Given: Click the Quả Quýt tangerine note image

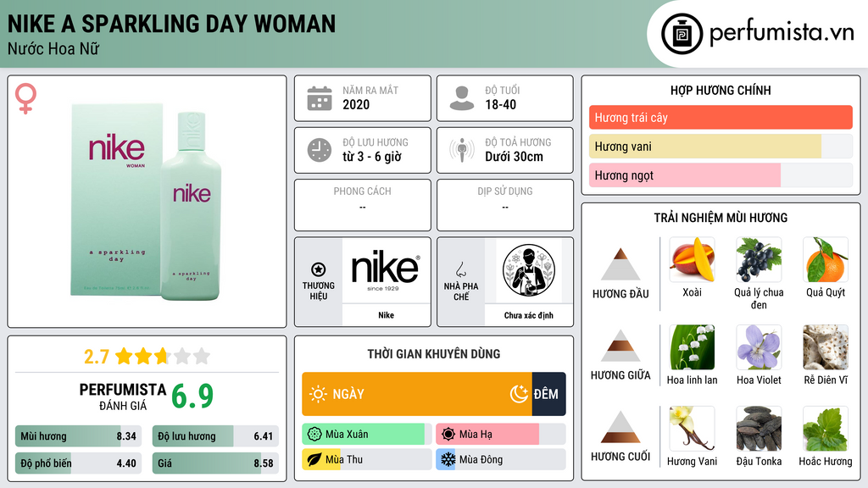Looking at the screenshot, I should 826,259.
